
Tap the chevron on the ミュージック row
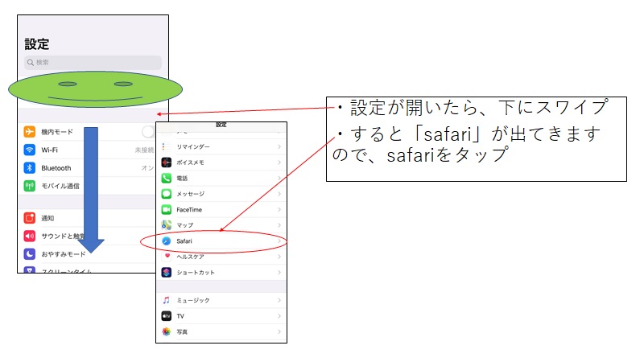click(x=279, y=300)
